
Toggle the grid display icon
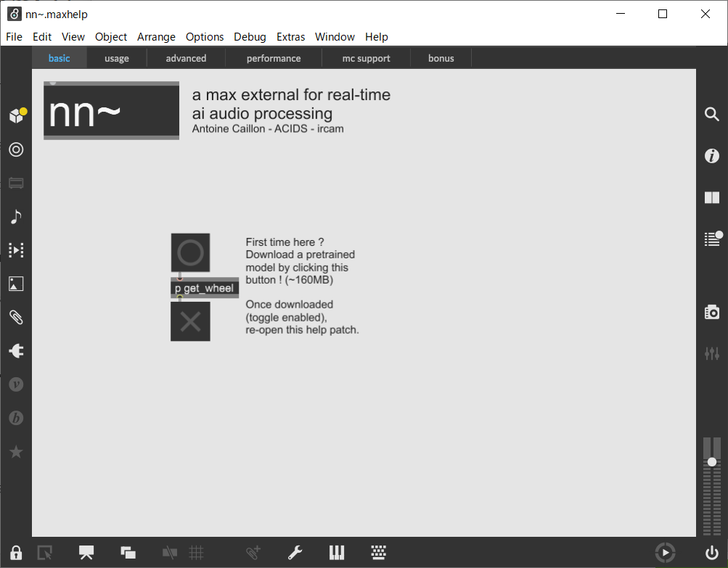coord(197,553)
